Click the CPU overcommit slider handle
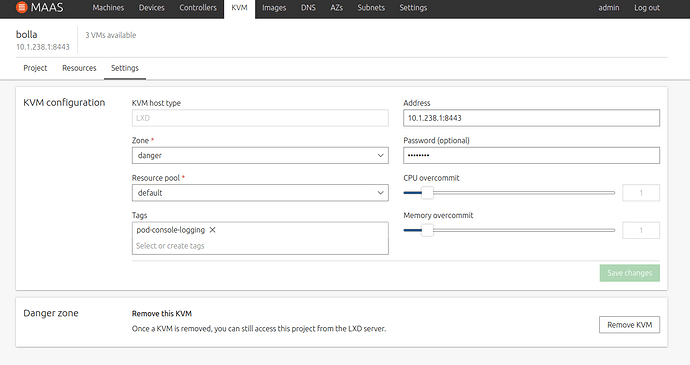 pos(427,193)
